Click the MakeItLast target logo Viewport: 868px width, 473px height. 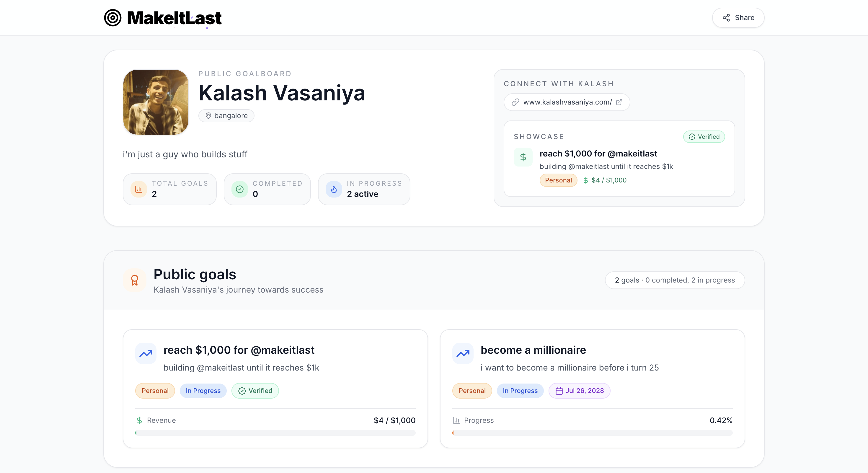(x=113, y=17)
